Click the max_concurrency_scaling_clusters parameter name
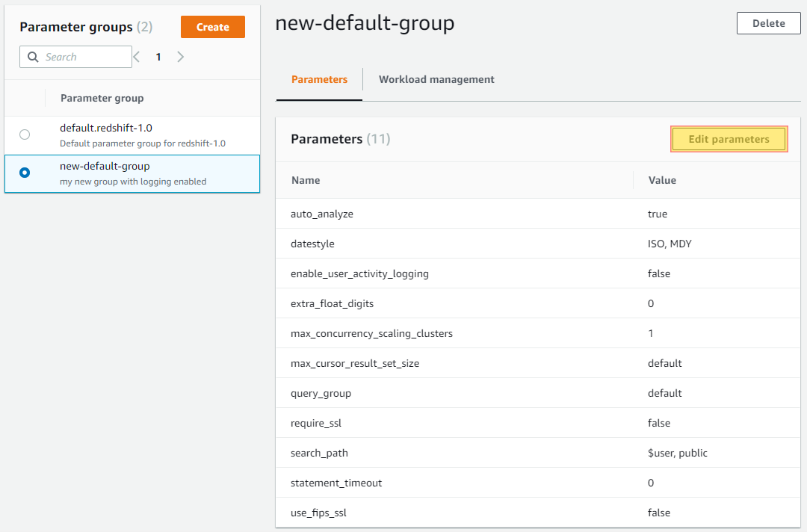This screenshot has width=807, height=532. (371, 333)
